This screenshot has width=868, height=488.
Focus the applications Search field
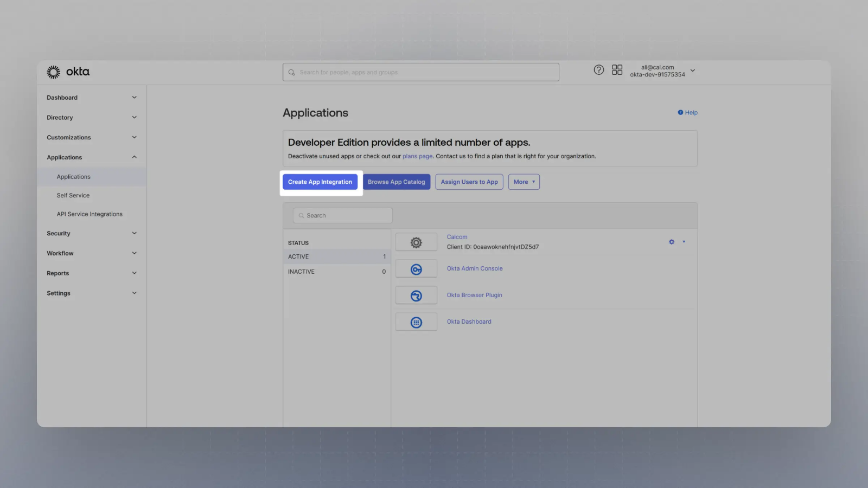[343, 216]
